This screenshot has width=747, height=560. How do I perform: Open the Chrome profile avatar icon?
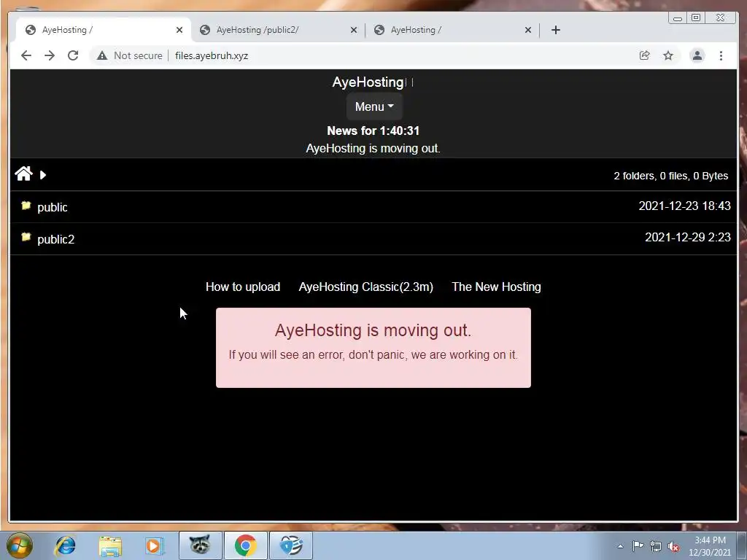(x=697, y=55)
